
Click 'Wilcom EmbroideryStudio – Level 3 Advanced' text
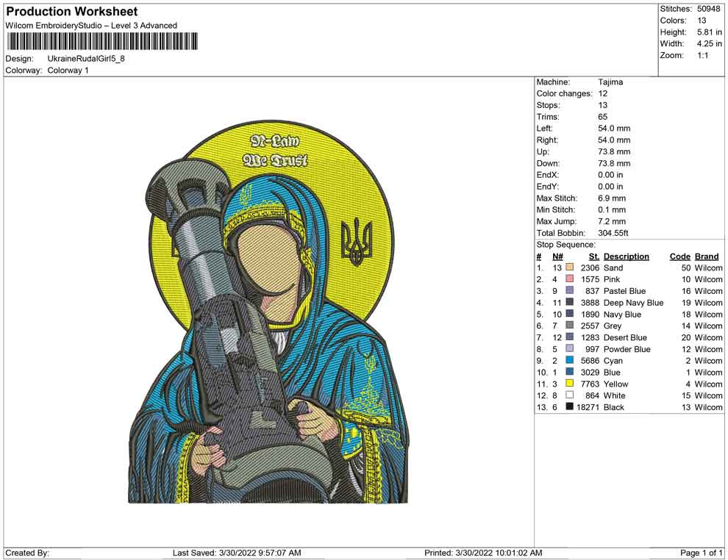click(x=91, y=26)
